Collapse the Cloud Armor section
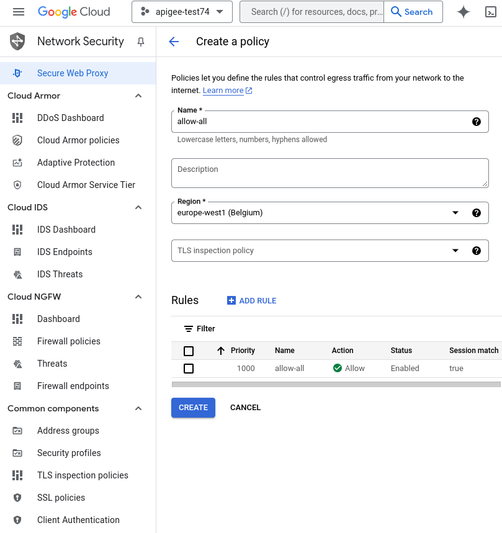This screenshot has height=533, width=502. [138, 96]
